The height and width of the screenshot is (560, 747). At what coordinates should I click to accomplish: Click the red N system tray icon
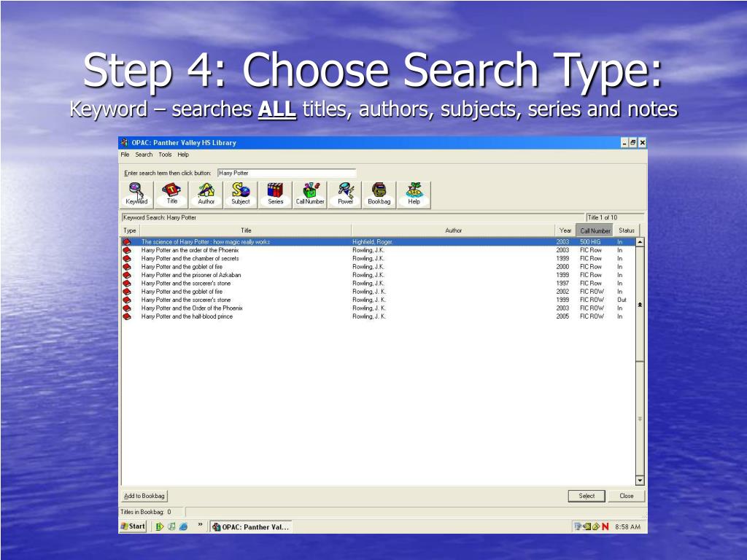tap(605, 526)
